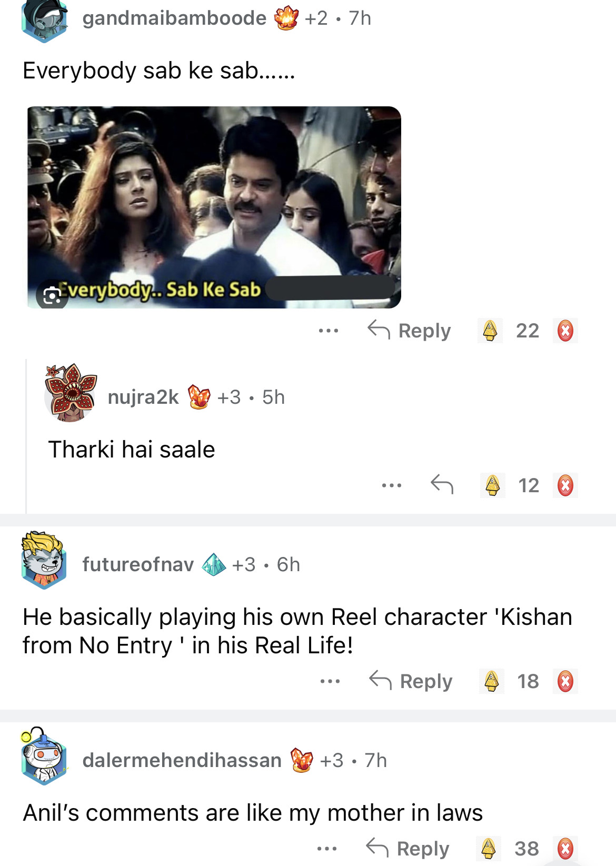616x866 pixels.
Task: Upvote nujra2k's 'Tharki hai saale' comment
Action: point(492,485)
